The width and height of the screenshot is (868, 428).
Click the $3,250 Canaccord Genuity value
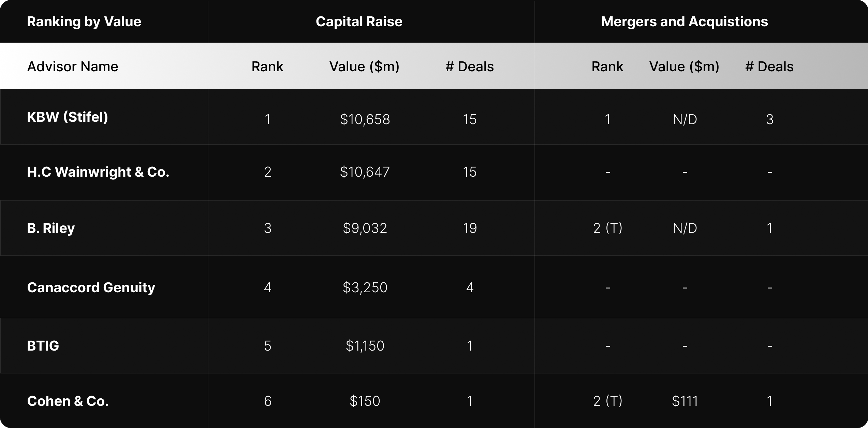coord(365,287)
